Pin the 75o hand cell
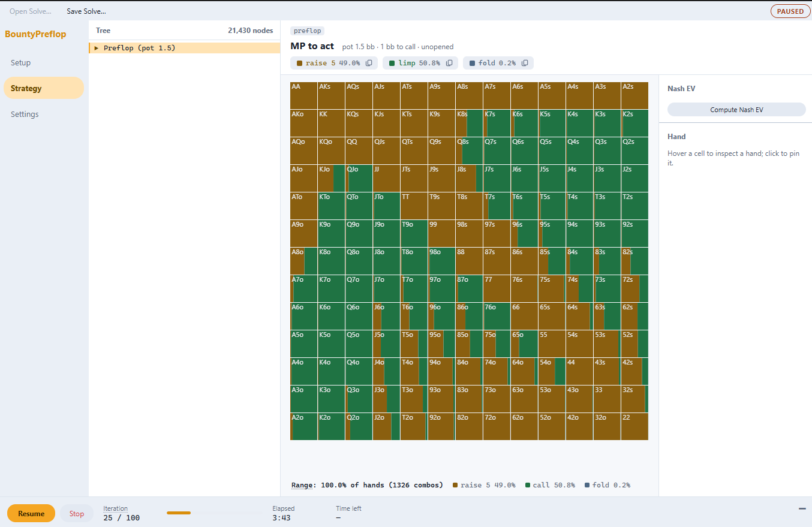The image size is (812, 527). pyautogui.click(x=497, y=344)
